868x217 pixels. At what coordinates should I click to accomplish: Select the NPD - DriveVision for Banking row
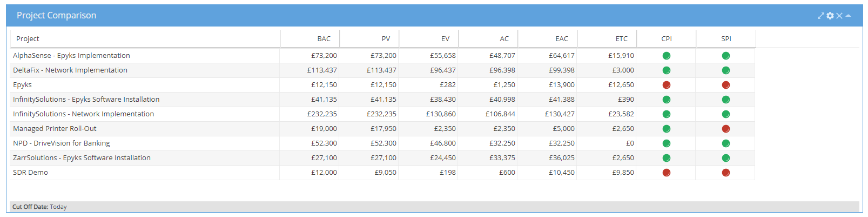[x=62, y=143]
